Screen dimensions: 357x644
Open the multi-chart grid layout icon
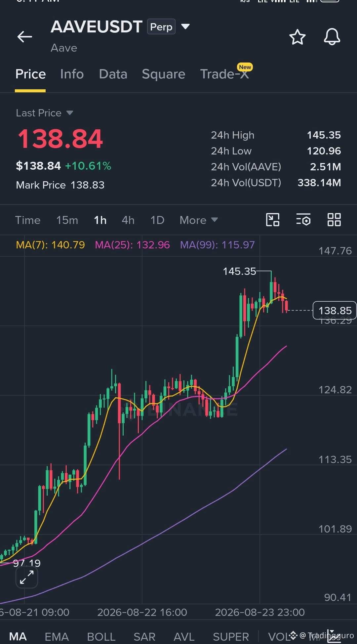pyautogui.click(x=334, y=220)
